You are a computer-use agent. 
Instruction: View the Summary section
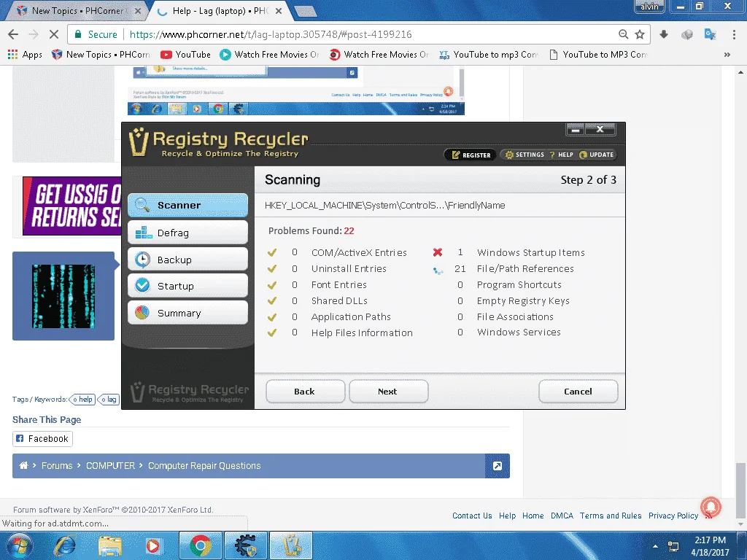coord(187,313)
